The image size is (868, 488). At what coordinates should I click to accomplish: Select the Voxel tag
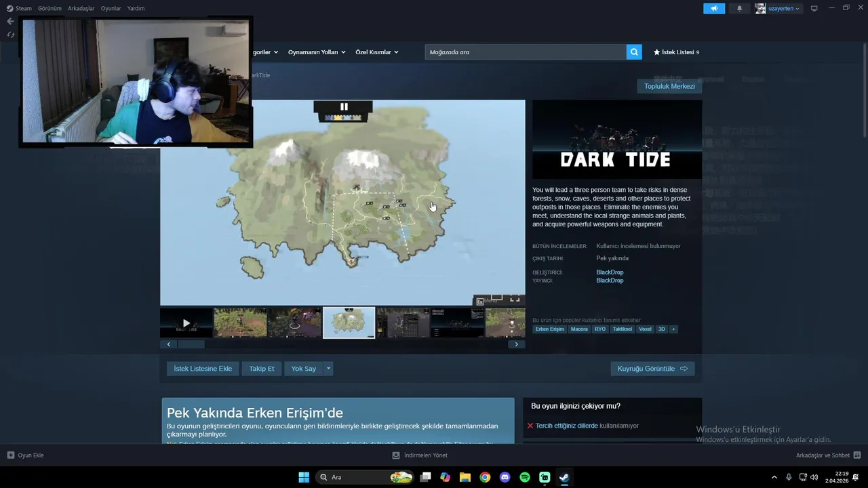(x=645, y=329)
